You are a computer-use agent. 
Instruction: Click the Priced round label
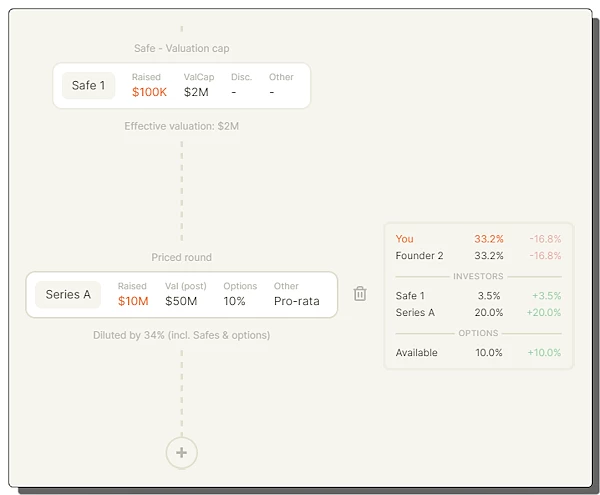point(181,257)
